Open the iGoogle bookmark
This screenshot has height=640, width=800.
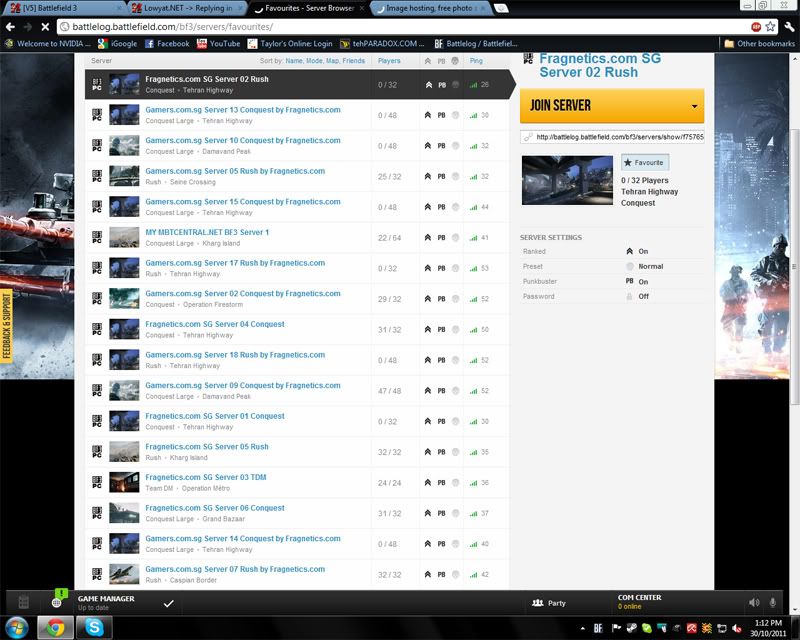click(x=117, y=43)
